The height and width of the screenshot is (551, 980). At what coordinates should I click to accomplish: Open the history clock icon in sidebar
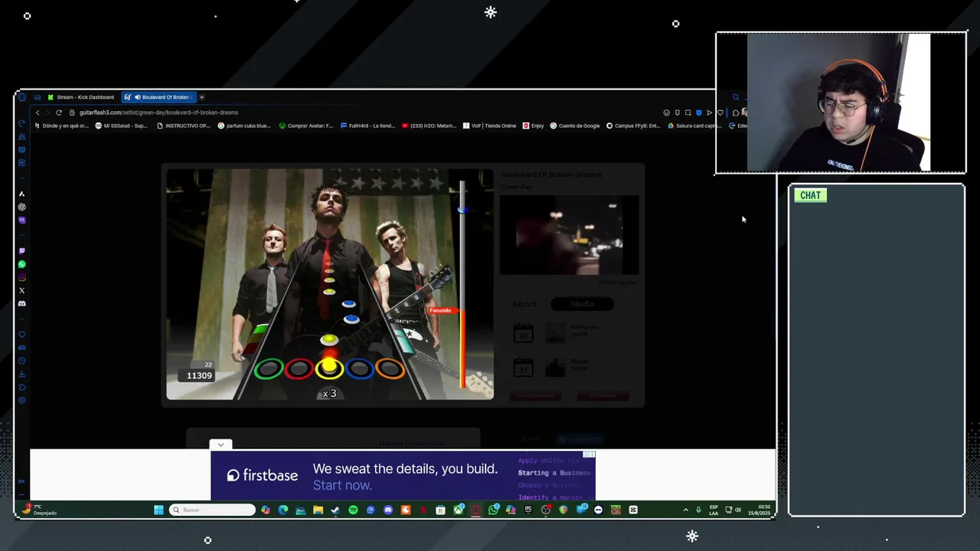click(21, 360)
